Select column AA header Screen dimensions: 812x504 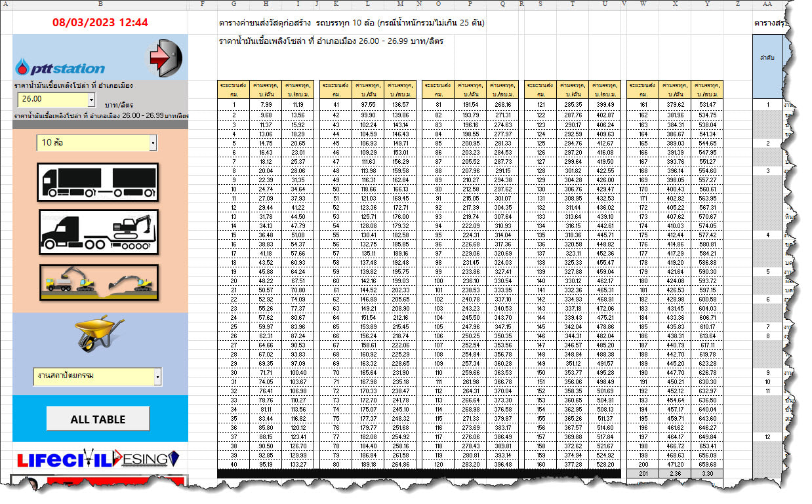tap(768, 5)
